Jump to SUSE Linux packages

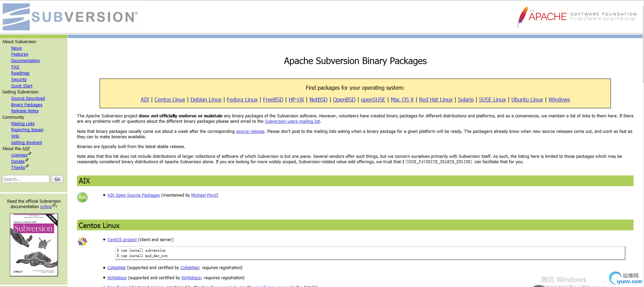pyautogui.click(x=492, y=100)
